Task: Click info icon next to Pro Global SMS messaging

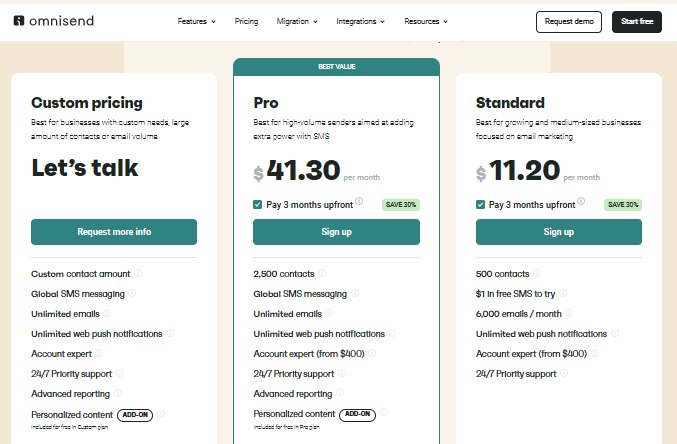Action: (354, 293)
